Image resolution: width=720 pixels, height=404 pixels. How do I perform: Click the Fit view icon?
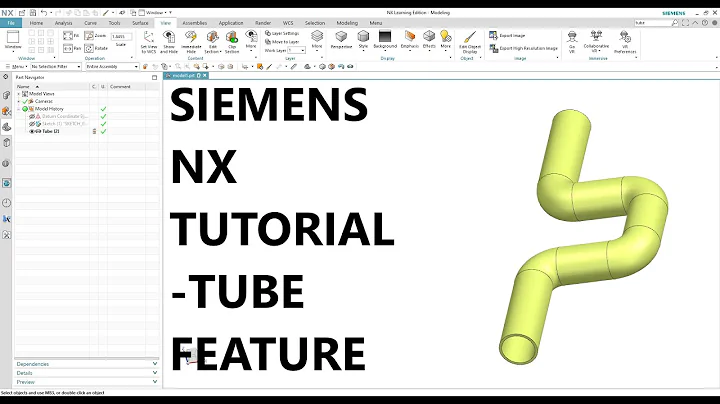pyautogui.click(x=68, y=35)
